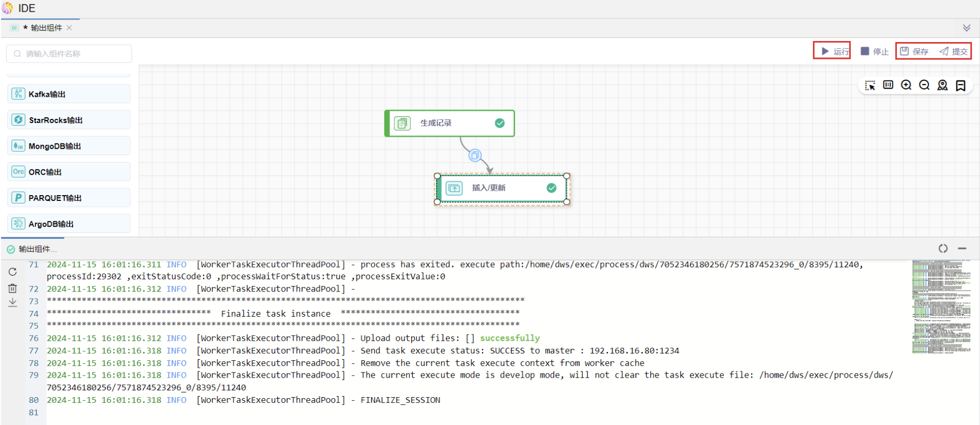Activate the marquee selection tool icon
The image size is (980, 425).
coord(870,85)
